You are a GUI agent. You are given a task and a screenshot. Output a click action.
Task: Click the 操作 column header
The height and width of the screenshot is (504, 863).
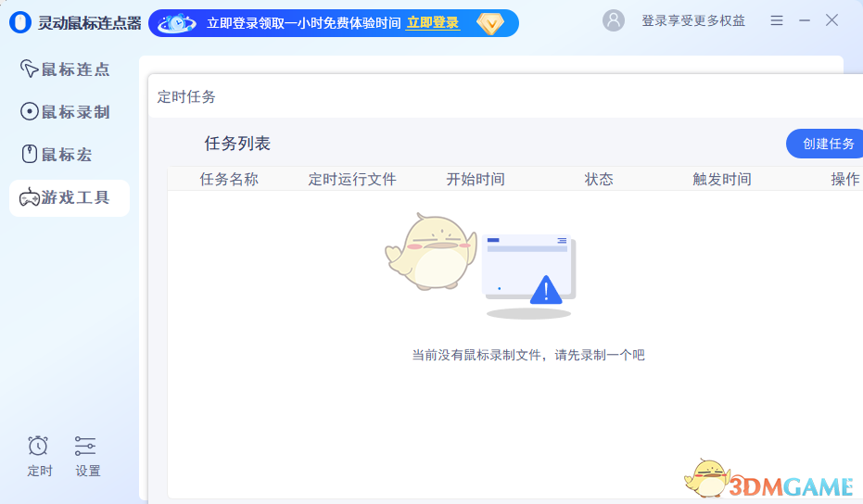tap(845, 180)
